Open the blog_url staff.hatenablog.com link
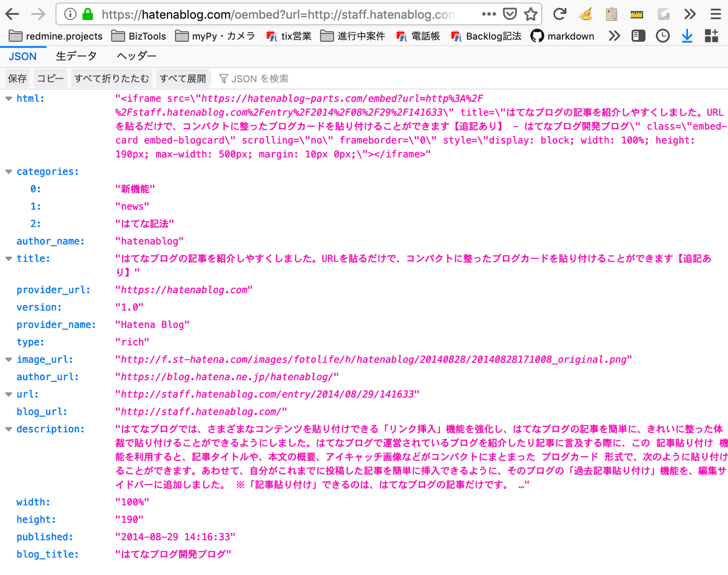Viewport: 728px width, 575px height. 201,412
